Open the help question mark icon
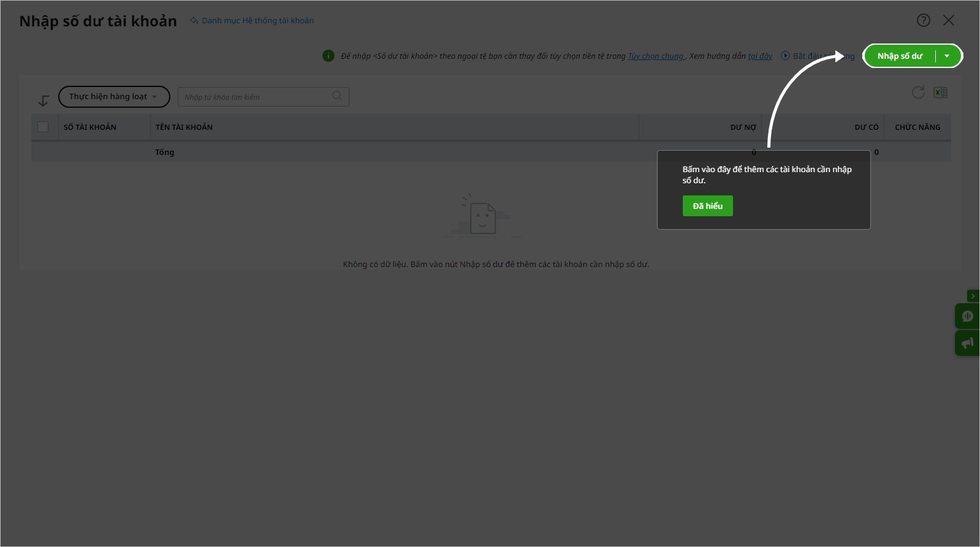Viewport: 980px width, 547px height. 923,20
